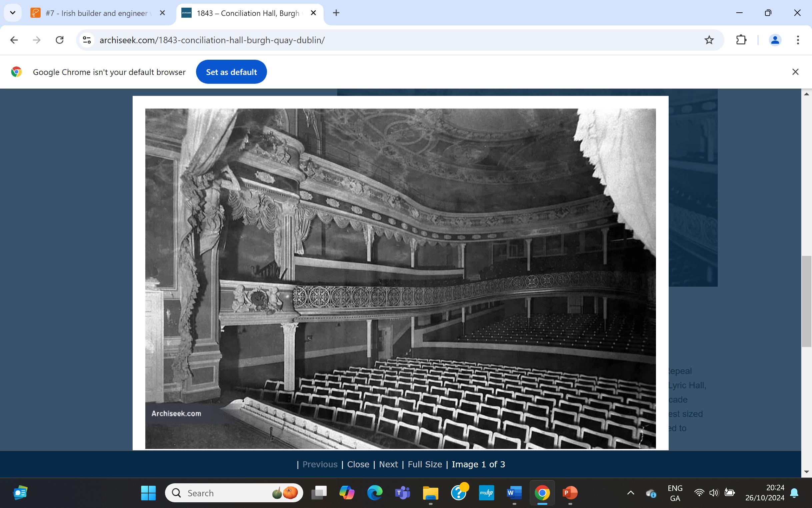Launch Microsoft Word from the taskbar

(514, 493)
